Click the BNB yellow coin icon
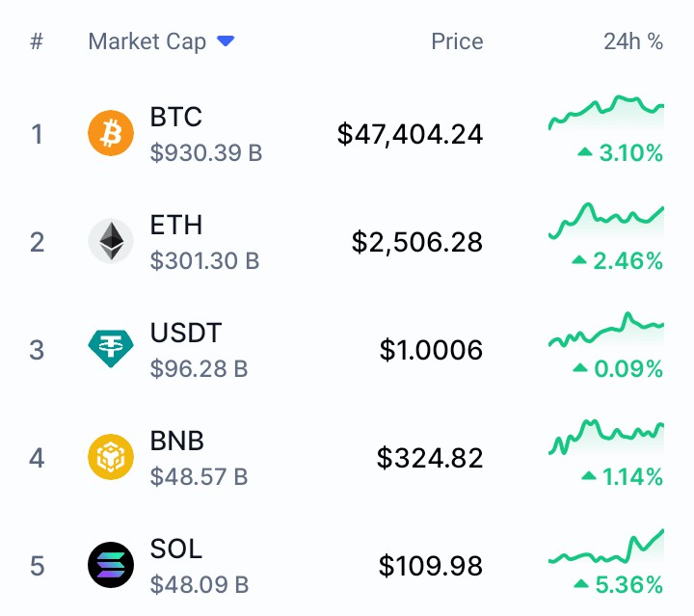This screenshot has width=694, height=616. (111, 457)
